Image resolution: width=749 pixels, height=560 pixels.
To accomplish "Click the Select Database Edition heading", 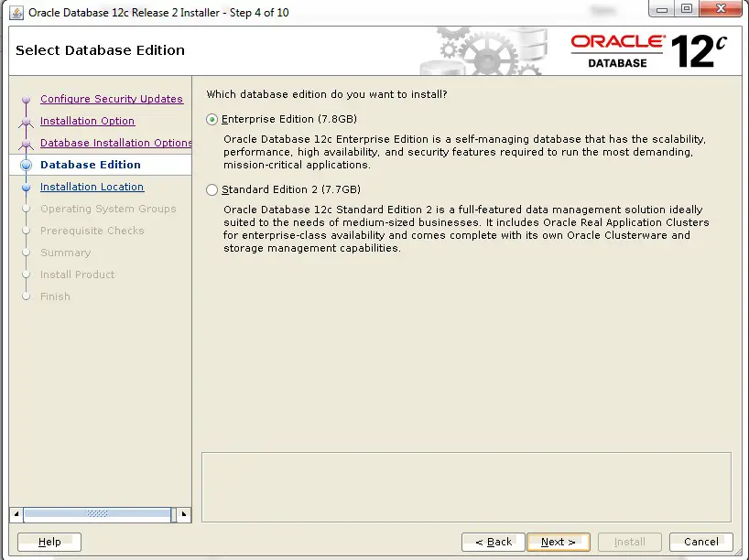I will (100, 50).
